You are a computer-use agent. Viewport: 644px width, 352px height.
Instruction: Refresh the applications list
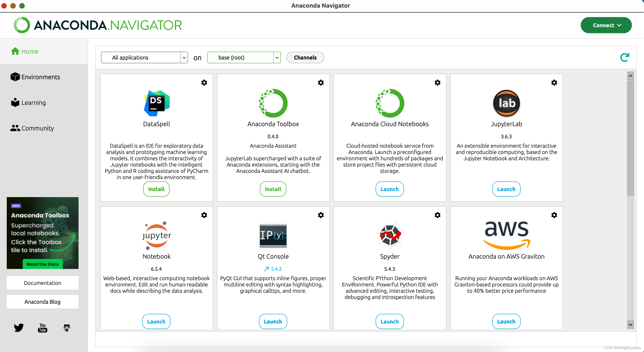(x=624, y=57)
